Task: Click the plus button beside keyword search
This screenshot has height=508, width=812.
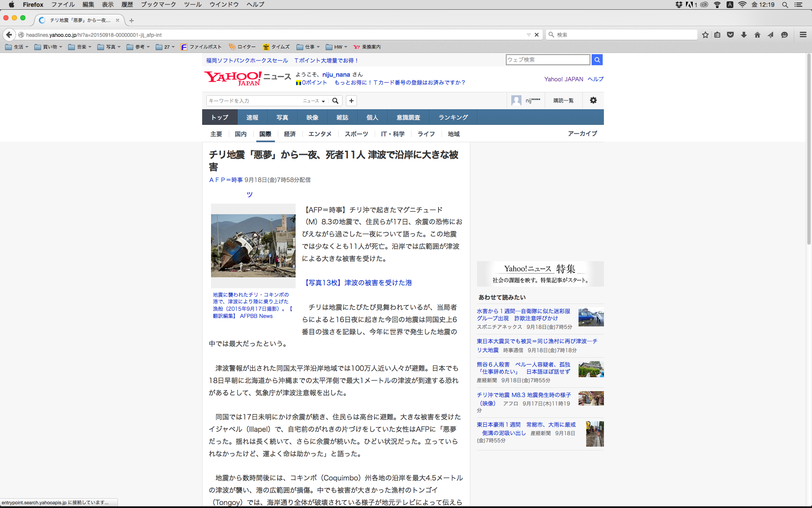Action: point(351,101)
